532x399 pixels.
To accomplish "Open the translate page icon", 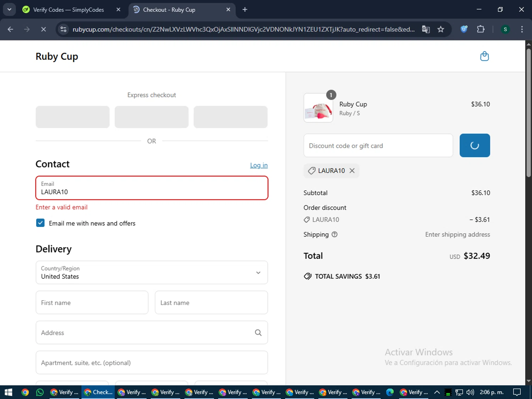I will [426, 29].
